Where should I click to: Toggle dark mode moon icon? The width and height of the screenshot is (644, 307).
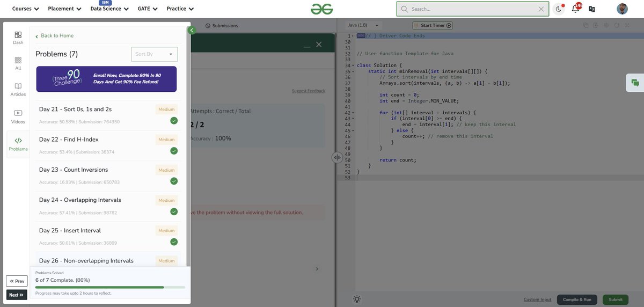click(x=559, y=9)
